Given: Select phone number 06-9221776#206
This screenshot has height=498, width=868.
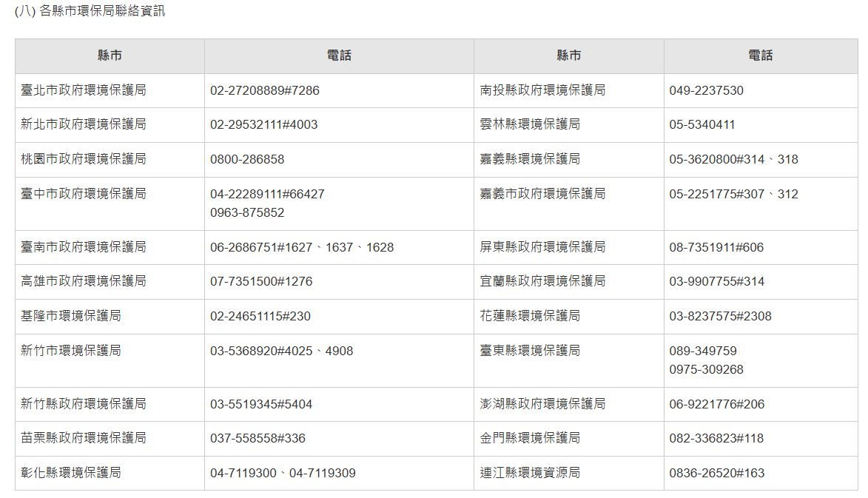Looking at the screenshot, I should click(717, 405).
